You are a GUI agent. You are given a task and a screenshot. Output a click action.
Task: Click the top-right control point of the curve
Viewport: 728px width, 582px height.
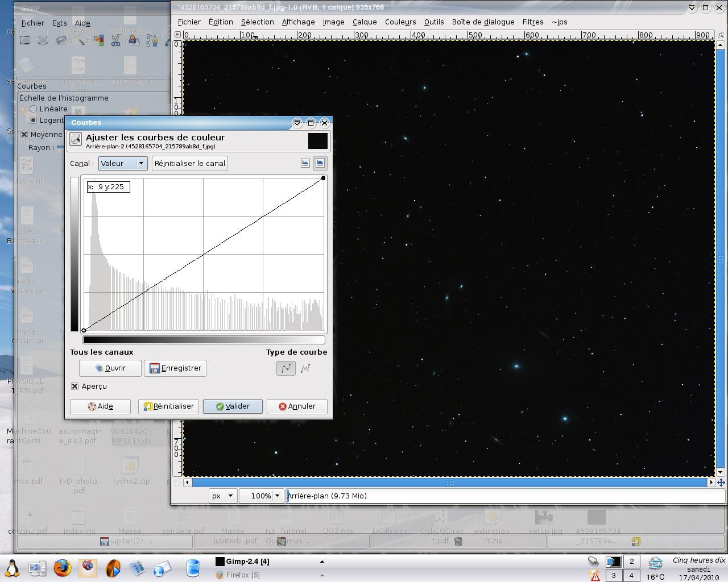click(x=324, y=178)
